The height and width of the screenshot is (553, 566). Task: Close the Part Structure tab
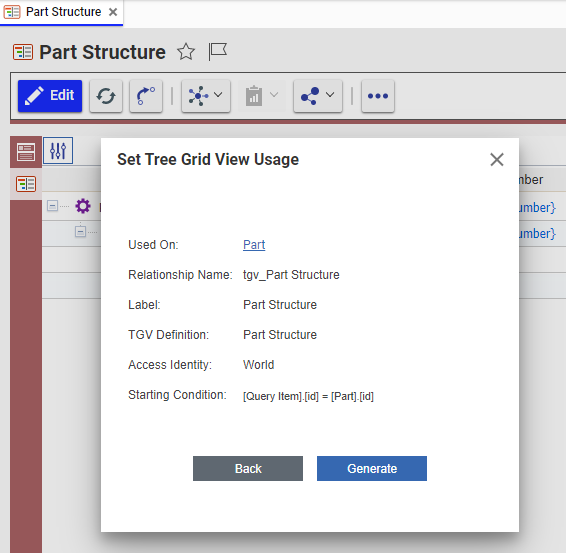coord(113,12)
